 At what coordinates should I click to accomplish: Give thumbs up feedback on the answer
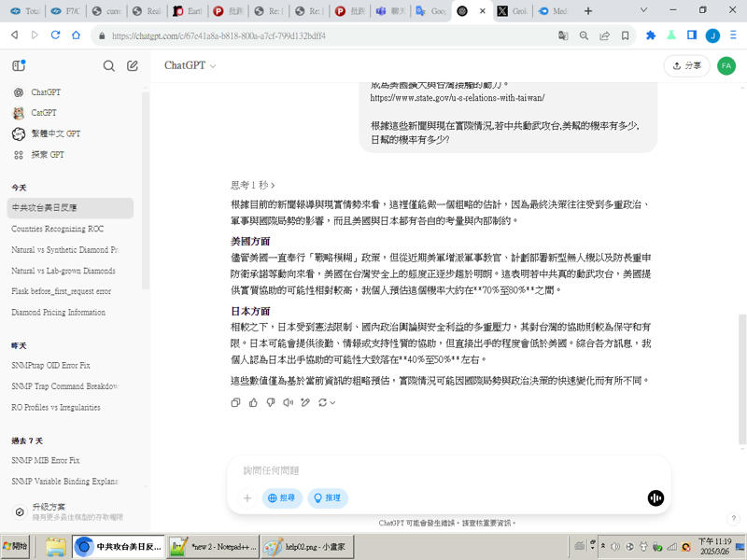[254, 402]
